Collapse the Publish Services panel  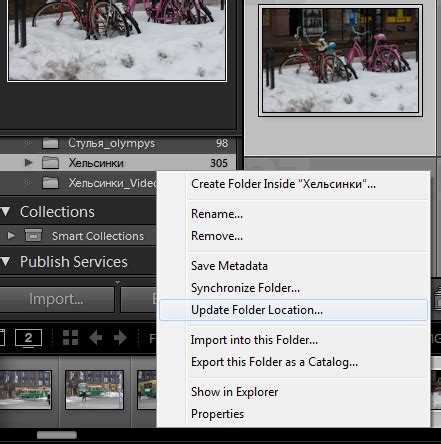coord(6,262)
